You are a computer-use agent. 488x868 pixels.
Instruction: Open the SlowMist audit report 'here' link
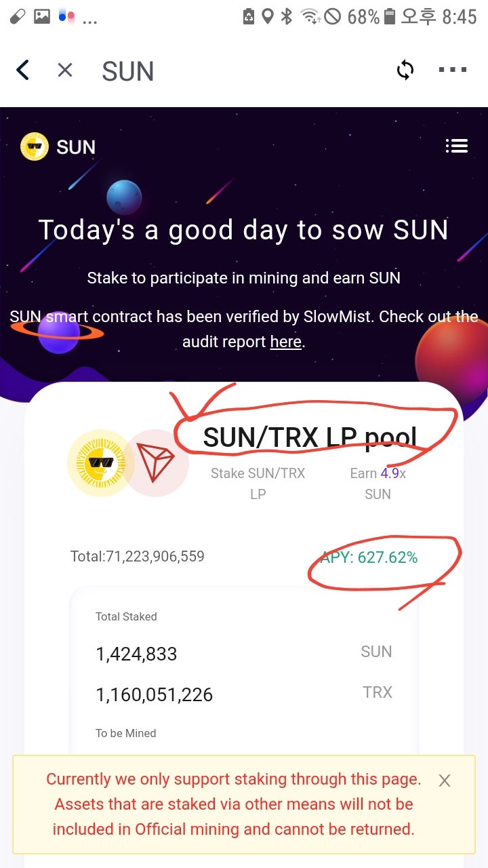(x=285, y=342)
